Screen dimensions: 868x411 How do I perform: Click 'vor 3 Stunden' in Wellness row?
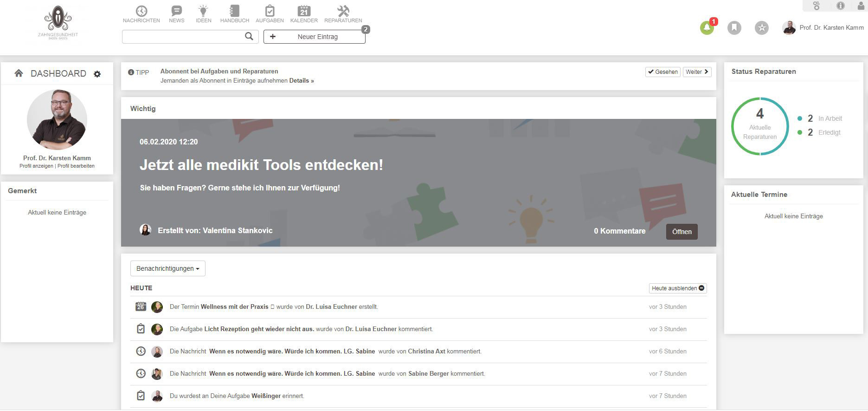[x=668, y=307]
